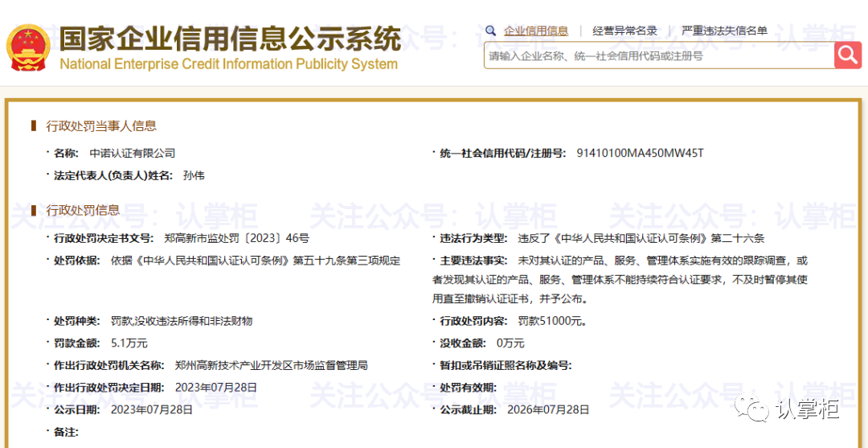Click the national emblem logo
Viewport: 868px width, 448px height.
coord(27,48)
